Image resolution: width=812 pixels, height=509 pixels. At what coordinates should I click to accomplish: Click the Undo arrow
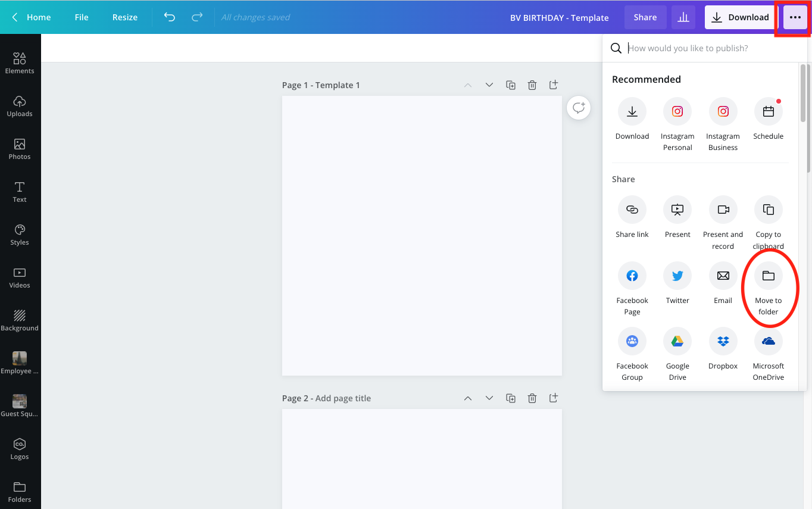170,17
